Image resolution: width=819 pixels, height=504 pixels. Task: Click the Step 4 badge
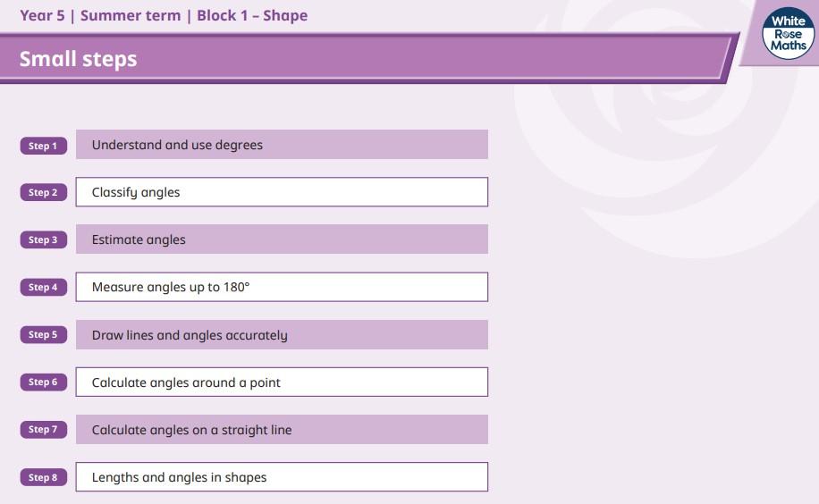point(43,288)
